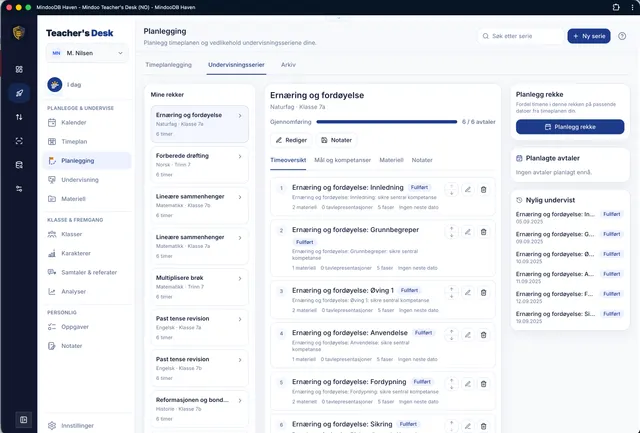Open Klasser in sidebar

tap(88, 234)
